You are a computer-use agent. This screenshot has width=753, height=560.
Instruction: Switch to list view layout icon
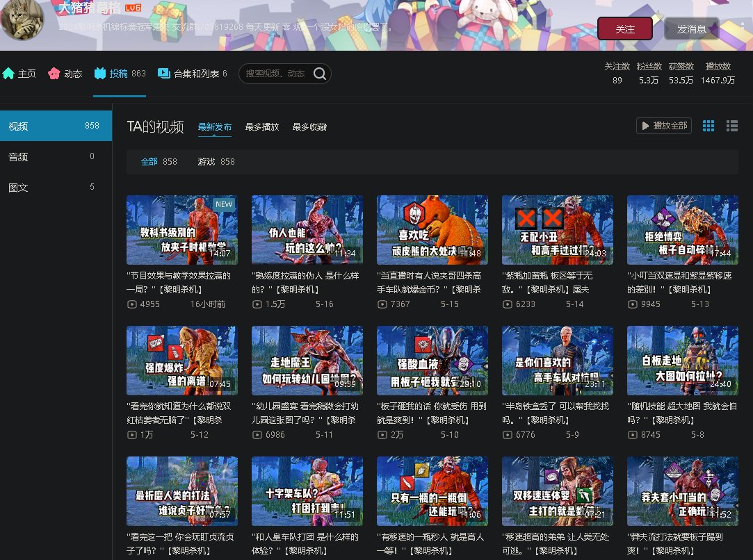click(x=732, y=126)
